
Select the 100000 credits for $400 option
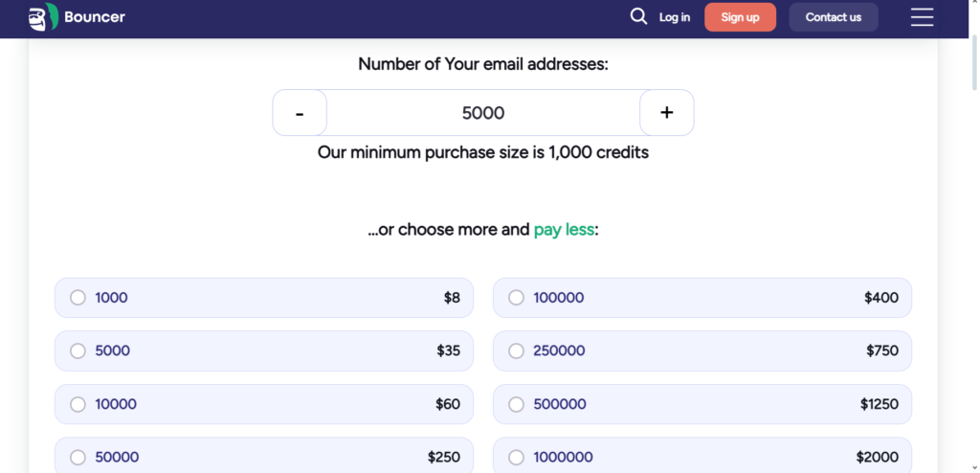[x=702, y=298]
